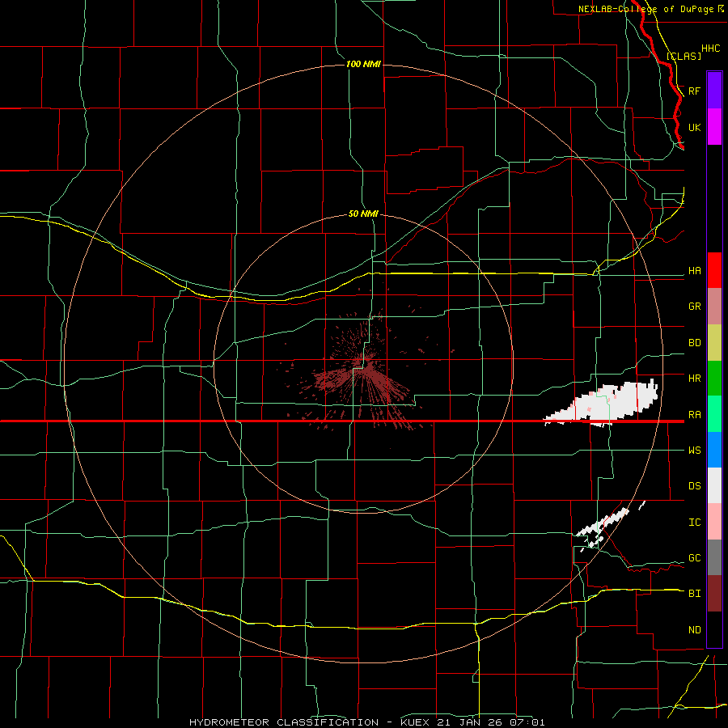The image size is (728, 728).
Task: Click the DS white legend swatch
Action: pyautogui.click(x=714, y=485)
